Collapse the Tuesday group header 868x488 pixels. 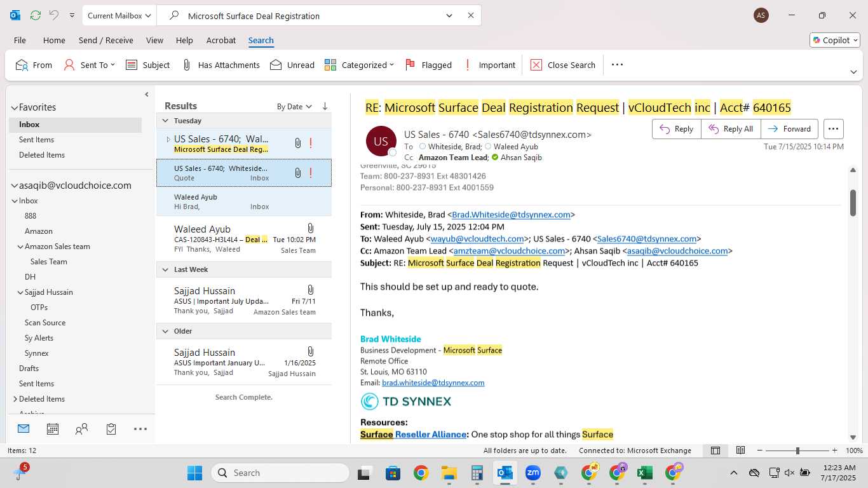165,121
